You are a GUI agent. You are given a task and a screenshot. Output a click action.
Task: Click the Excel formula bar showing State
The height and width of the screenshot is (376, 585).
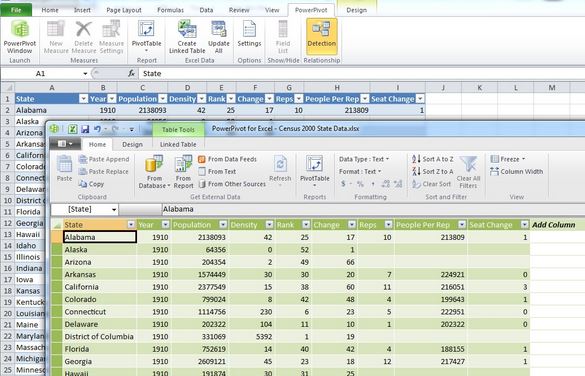(x=361, y=73)
